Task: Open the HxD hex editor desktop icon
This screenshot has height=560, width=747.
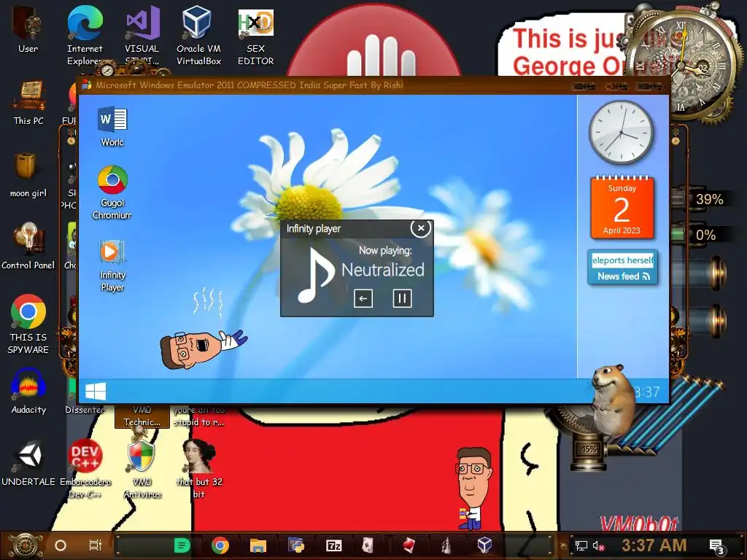Action: [256, 35]
